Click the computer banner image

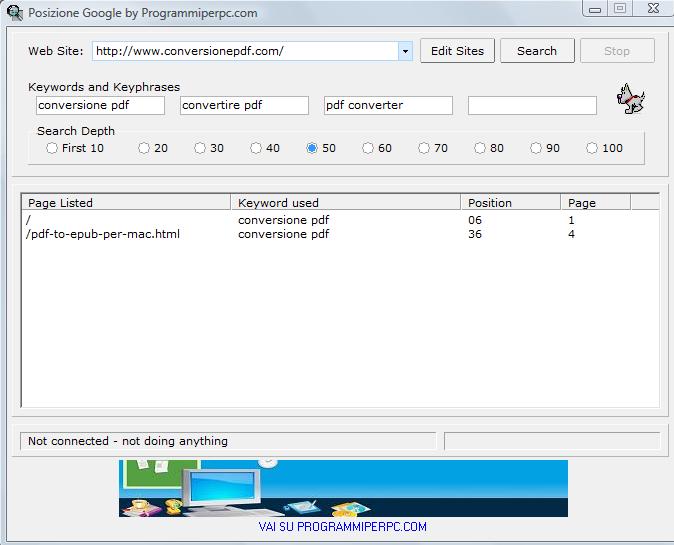(343, 488)
